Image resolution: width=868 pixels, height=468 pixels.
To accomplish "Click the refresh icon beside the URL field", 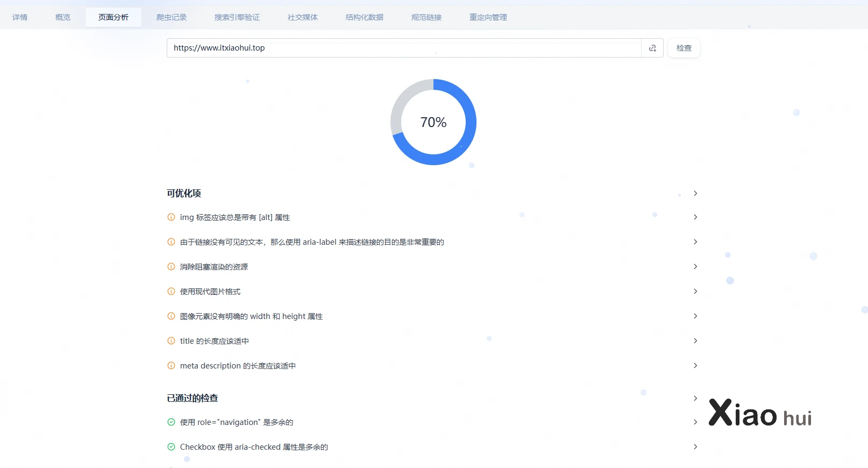I will (x=652, y=48).
